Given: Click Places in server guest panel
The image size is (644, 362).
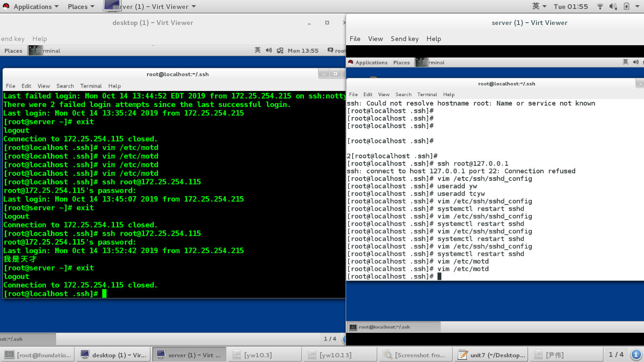Looking at the screenshot, I should tap(401, 62).
